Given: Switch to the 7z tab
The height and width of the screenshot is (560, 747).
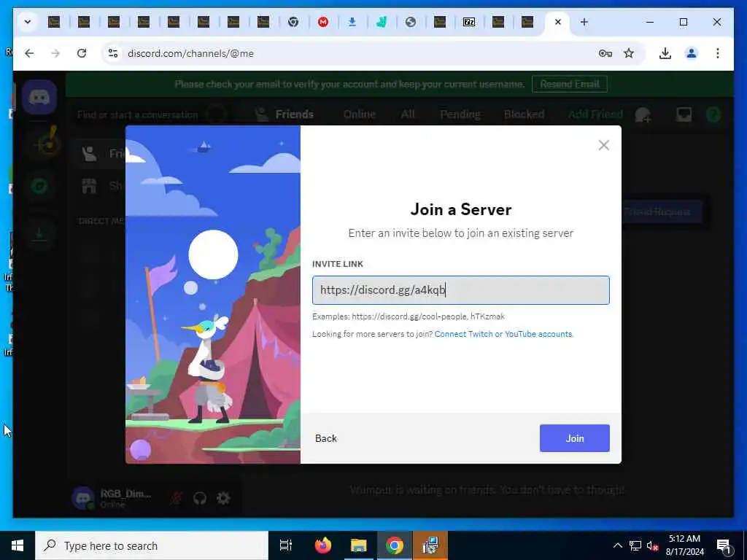Looking at the screenshot, I should click(x=469, y=22).
